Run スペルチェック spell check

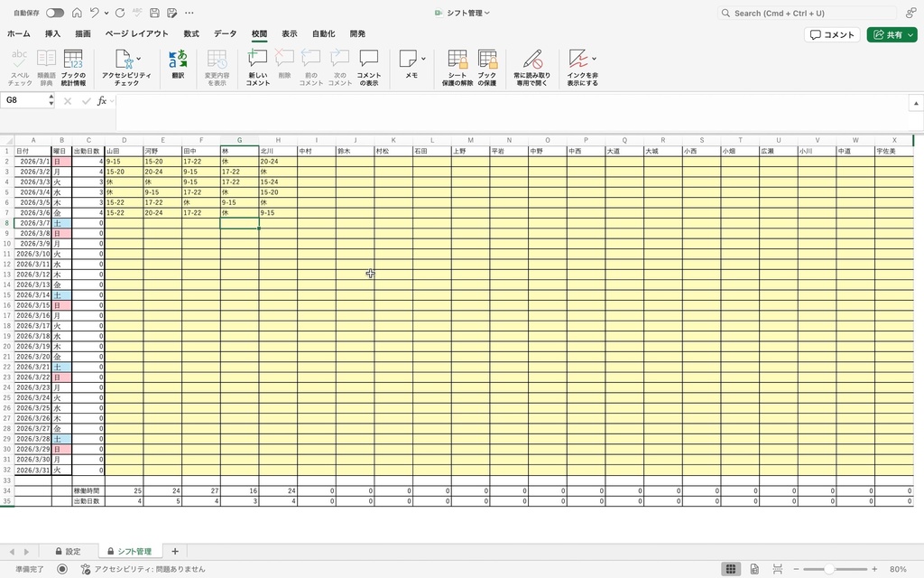coord(20,67)
